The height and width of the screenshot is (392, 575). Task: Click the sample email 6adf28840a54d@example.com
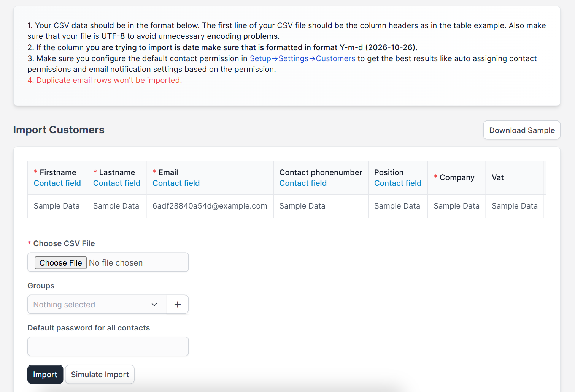[210, 206]
